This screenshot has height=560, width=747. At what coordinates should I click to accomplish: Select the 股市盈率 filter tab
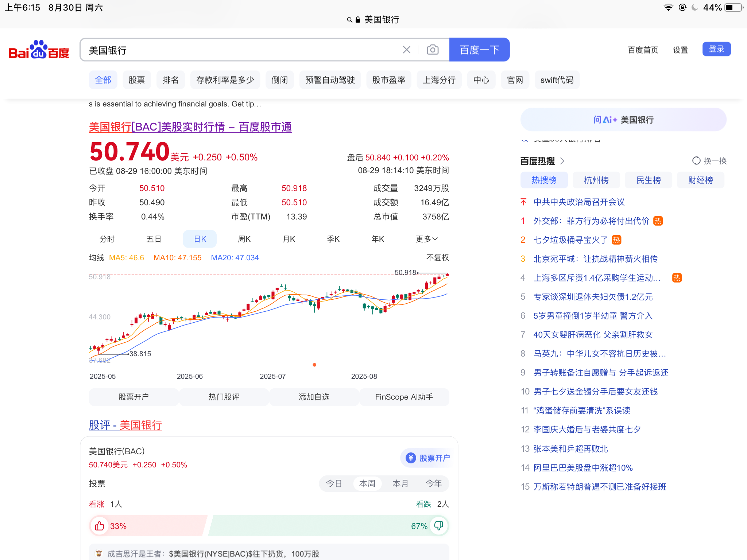(x=389, y=80)
